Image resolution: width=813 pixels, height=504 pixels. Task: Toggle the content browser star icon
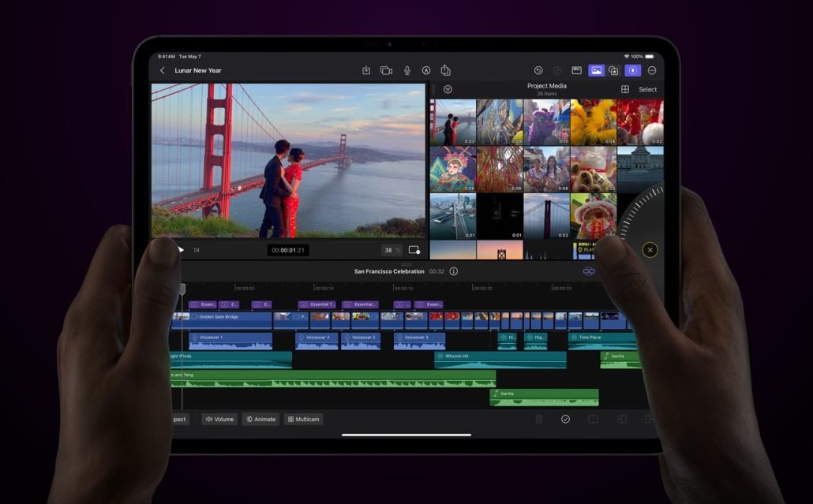click(614, 70)
